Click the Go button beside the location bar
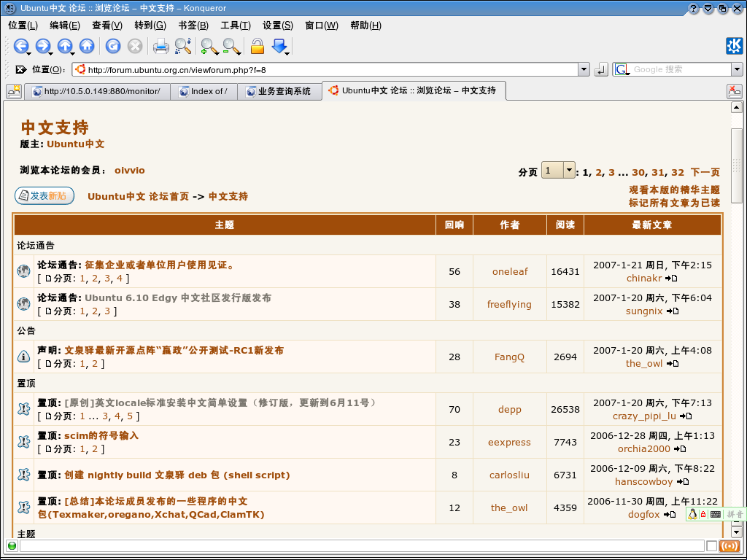The image size is (747, 560). pos(601,69)
